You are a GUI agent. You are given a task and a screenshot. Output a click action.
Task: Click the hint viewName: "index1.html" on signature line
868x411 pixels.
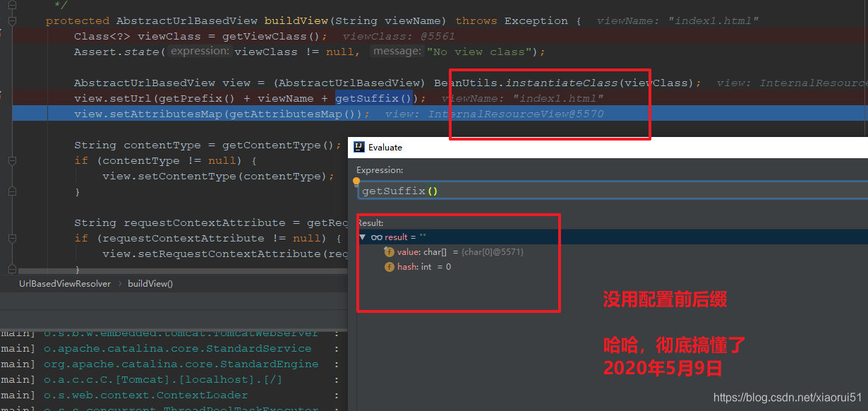(678, 20)
